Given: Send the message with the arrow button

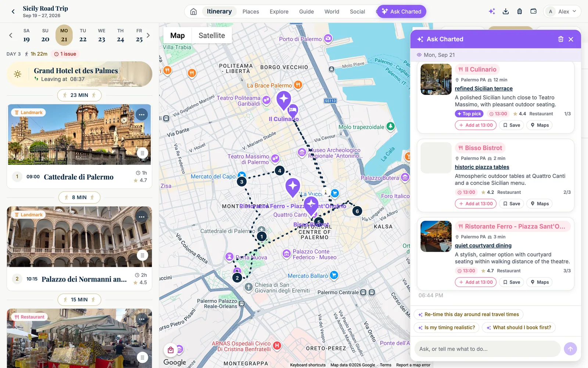Looking at the screenshot, I should pyautogui.click(x=570, y=348).
